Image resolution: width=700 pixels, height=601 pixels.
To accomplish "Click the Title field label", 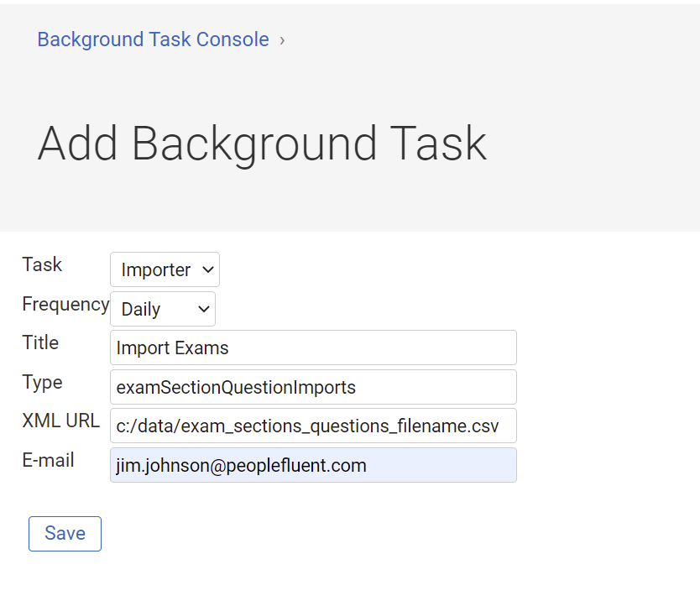I will tap(40, 342).
